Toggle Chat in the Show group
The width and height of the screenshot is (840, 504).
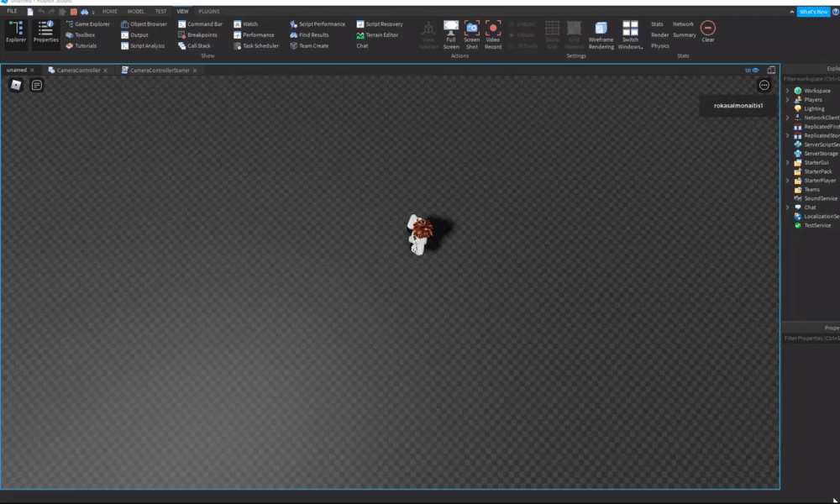tap(362, 45)
